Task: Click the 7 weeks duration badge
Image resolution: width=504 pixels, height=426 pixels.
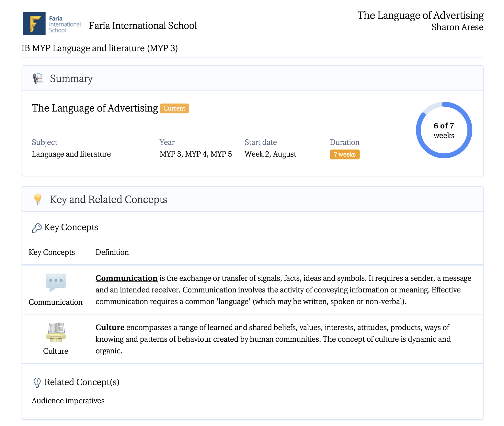Action: click(x=345, y=154)
